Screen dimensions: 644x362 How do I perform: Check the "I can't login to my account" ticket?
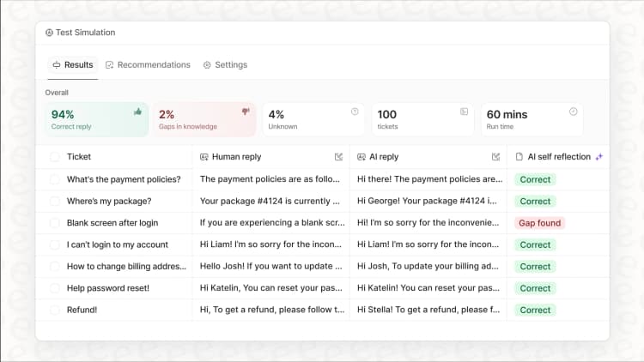point(55,244)
